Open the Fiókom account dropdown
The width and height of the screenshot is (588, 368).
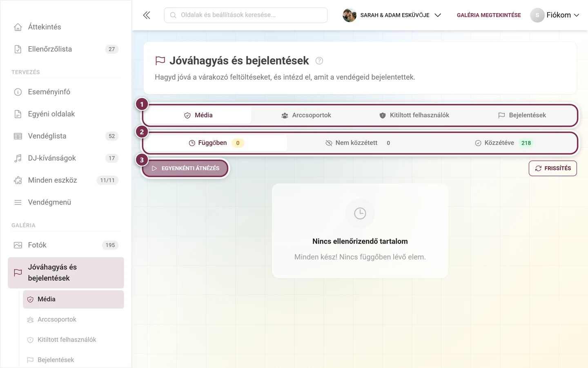point(555,15)
